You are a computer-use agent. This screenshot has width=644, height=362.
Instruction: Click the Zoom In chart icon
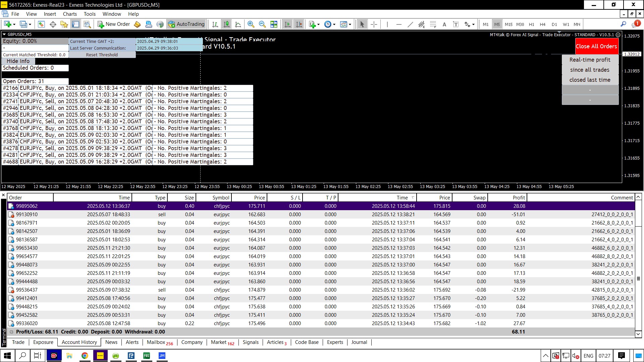(x=251, y=24)
